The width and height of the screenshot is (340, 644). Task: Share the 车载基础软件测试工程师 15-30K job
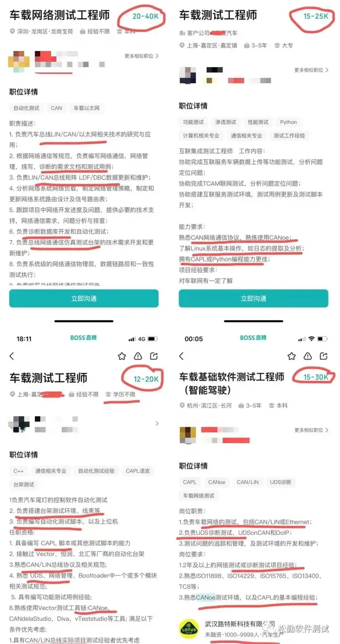click(323, 356)
